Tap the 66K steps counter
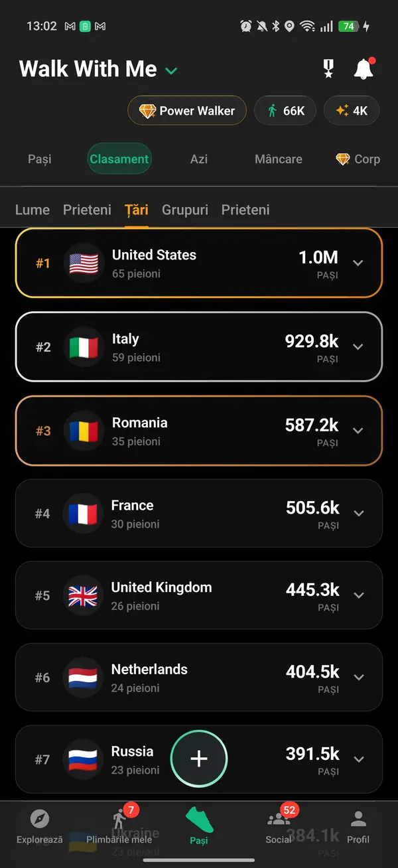 287,111
